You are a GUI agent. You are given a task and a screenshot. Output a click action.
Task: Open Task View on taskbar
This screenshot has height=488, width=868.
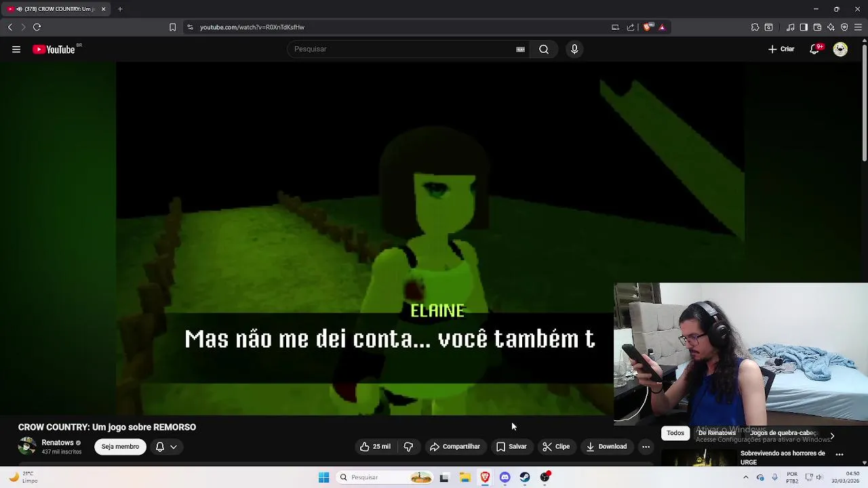click(444, 477)
